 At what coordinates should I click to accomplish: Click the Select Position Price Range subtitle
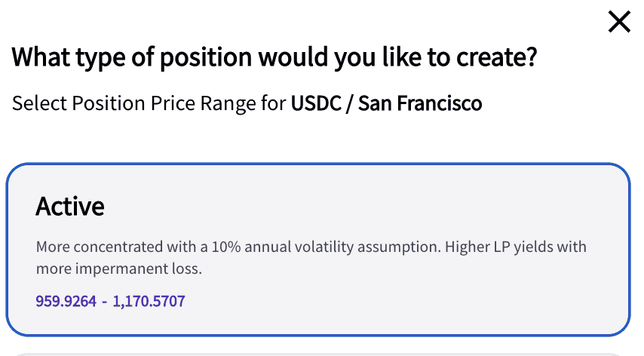pyautogui.click(x=247, y=103)
